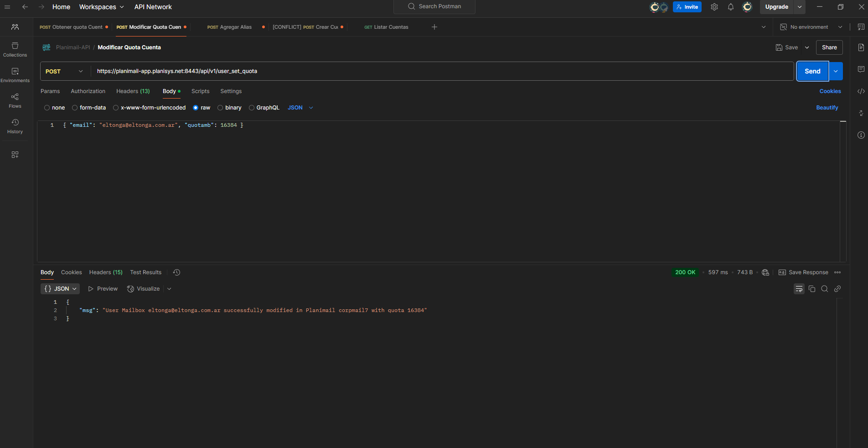Open the Cookies link

click(x=830, y=91)
